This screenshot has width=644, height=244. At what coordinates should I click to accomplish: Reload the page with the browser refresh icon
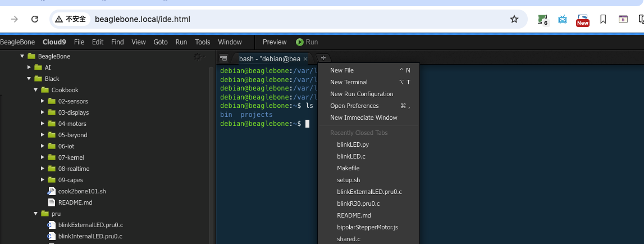35,19
